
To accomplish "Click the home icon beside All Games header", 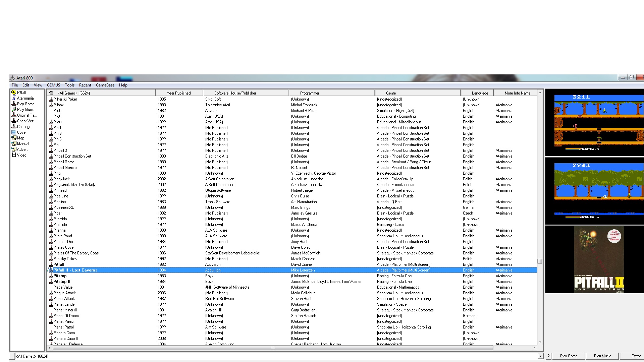I will [51, 93].
